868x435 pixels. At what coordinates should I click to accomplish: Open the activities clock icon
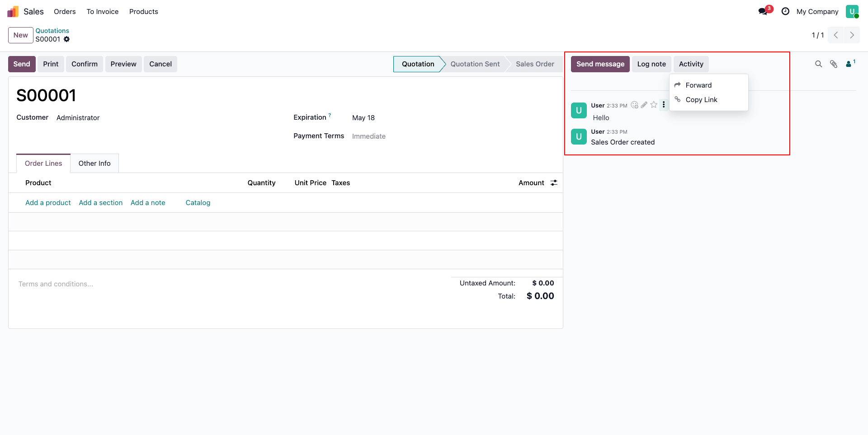coord(785,11)
